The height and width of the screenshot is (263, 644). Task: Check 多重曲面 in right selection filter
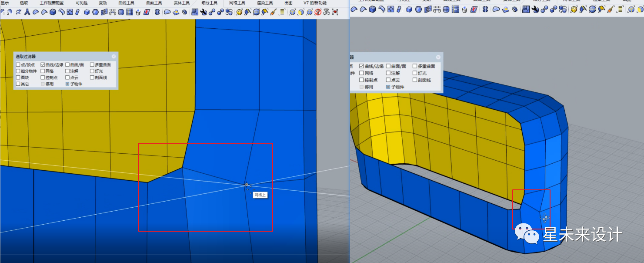(415, 66)
